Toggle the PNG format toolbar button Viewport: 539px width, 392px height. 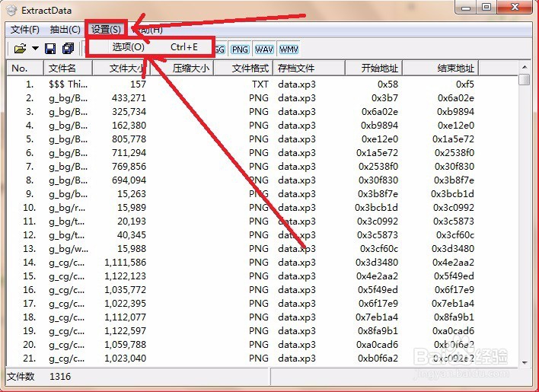coord(240,49)
